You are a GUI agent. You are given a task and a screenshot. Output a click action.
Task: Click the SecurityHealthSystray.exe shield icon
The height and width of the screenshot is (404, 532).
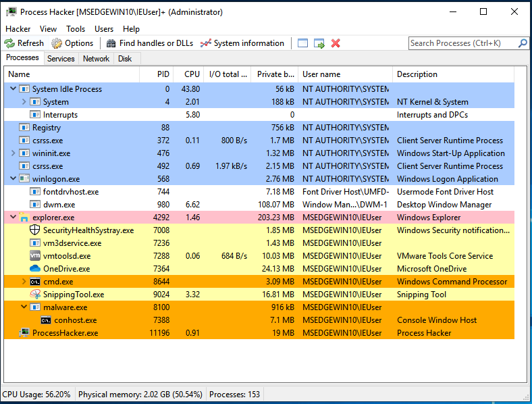(x=34, y=230)
